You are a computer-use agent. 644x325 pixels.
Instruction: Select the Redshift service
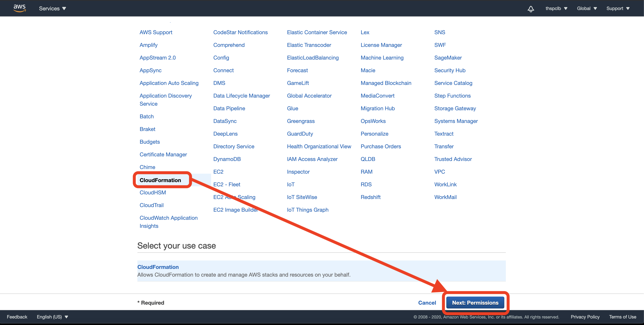coord(371,197)
